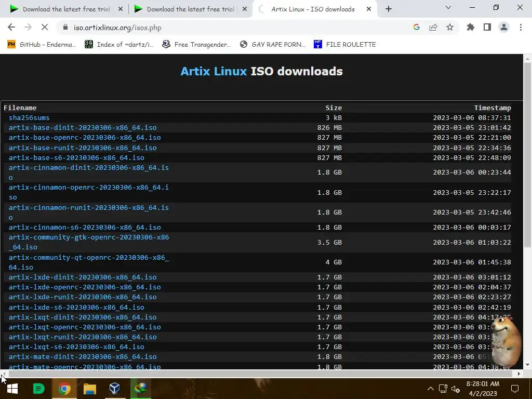Screen dimensions: 532x399
Task: Download artix-lxqt-s6 ISO
Action: (x=76, y=347)
